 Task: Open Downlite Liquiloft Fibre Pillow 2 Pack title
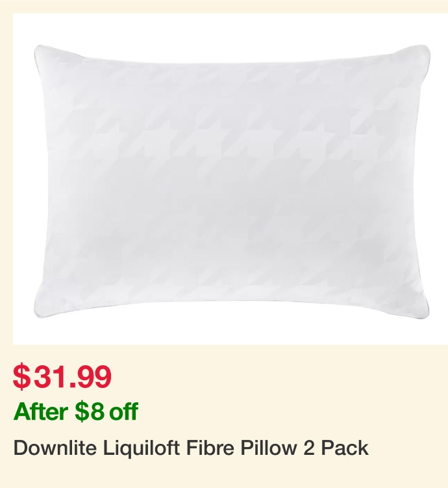(x=191, y=448)
